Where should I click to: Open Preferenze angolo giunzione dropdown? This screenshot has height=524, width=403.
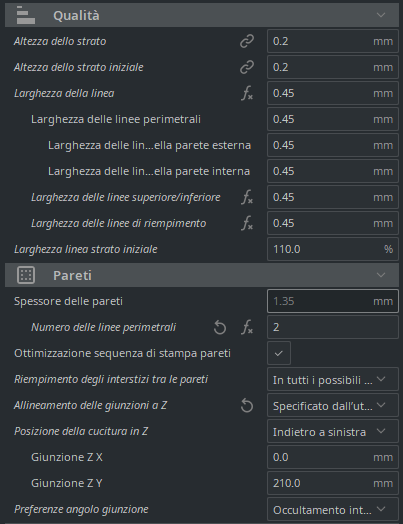(x=333, y=510)
